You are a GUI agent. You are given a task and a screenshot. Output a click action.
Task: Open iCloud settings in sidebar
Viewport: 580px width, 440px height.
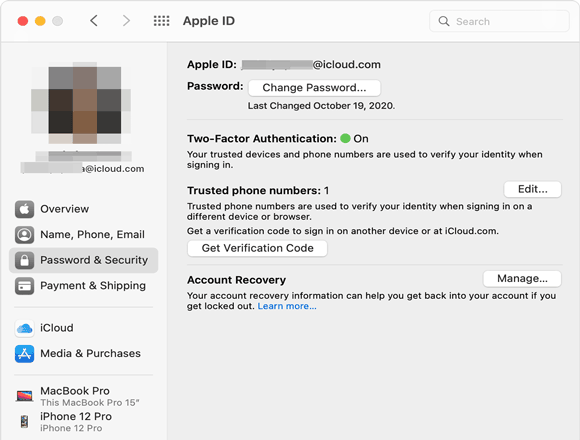[83, 328]
